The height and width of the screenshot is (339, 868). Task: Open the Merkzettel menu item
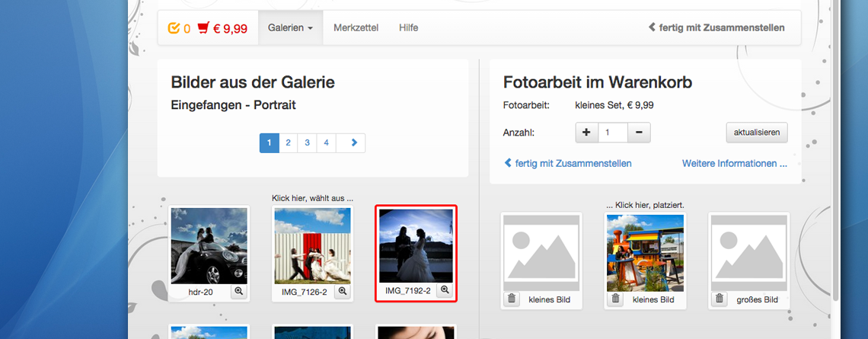pyautogui.click(x=356, y=27)
